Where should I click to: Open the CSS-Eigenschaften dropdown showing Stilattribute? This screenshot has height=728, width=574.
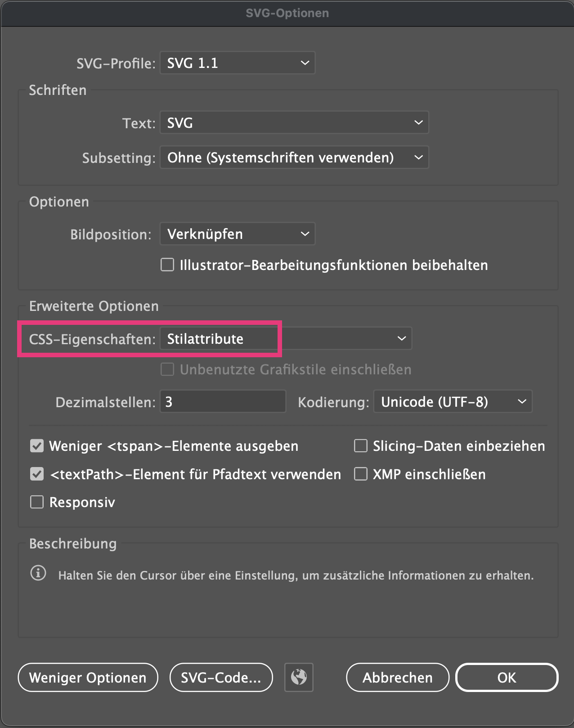pyautogui.click(x=286, y=338)
